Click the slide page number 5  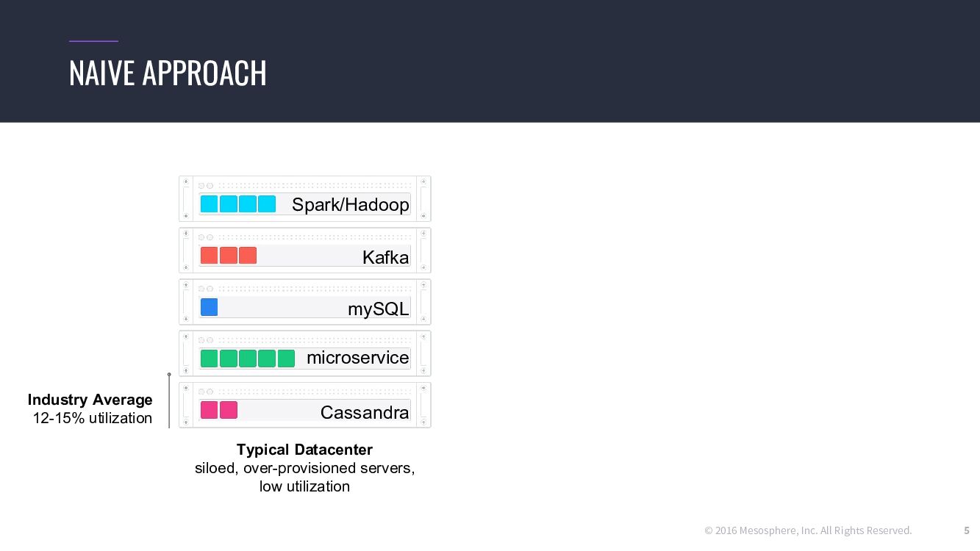pos(967,530)
